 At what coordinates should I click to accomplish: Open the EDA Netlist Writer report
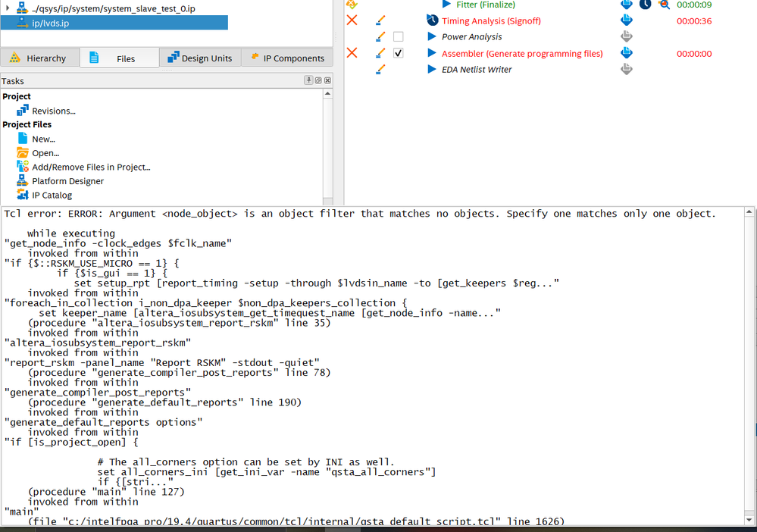(626, 69)
